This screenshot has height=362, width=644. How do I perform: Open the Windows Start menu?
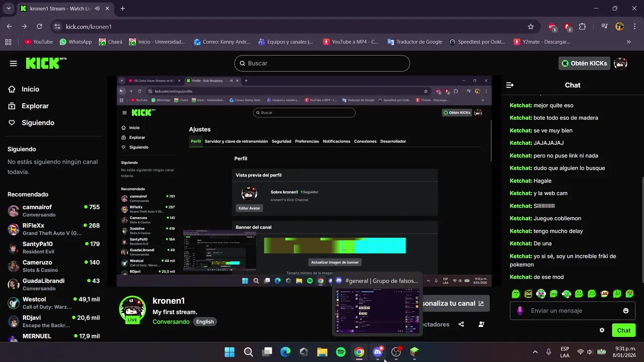[229, 352]
